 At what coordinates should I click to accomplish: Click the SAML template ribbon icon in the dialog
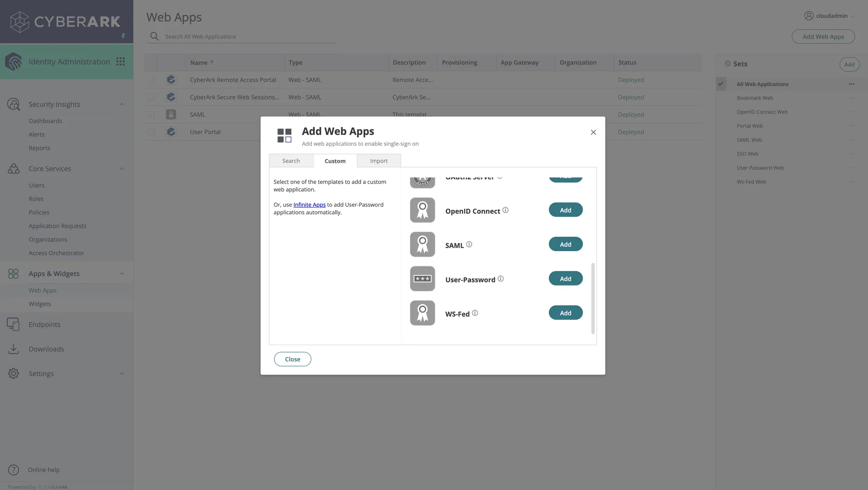pos(423,244)
